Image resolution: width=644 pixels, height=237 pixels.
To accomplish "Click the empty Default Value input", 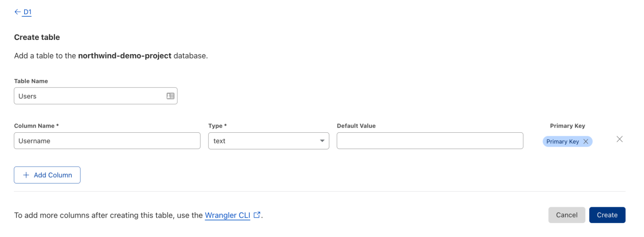I will click(430, 141).
